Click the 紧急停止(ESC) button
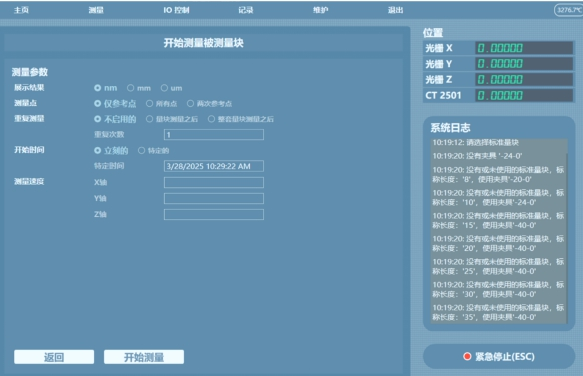The image size is (583, 376). (x=499, y=356)
